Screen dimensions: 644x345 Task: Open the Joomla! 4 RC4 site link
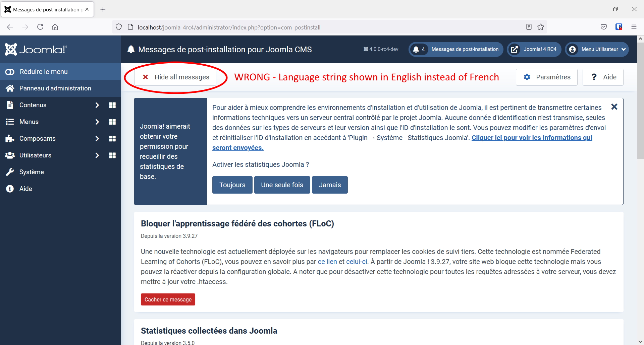pyautogui.click(x=534, y=49)
